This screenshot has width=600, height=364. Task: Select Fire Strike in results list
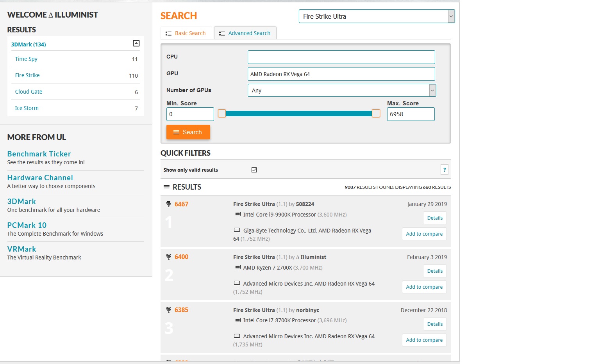point(27,75)
